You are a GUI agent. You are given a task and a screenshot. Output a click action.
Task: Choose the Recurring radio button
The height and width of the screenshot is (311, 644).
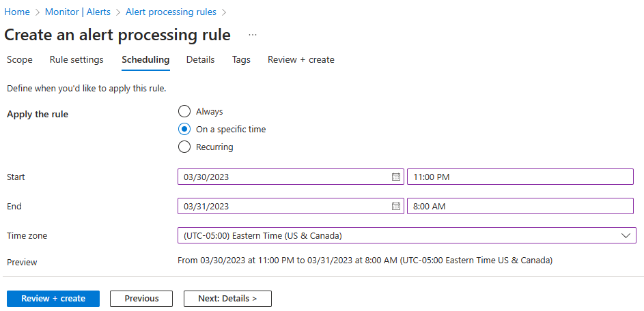[184, 147]
